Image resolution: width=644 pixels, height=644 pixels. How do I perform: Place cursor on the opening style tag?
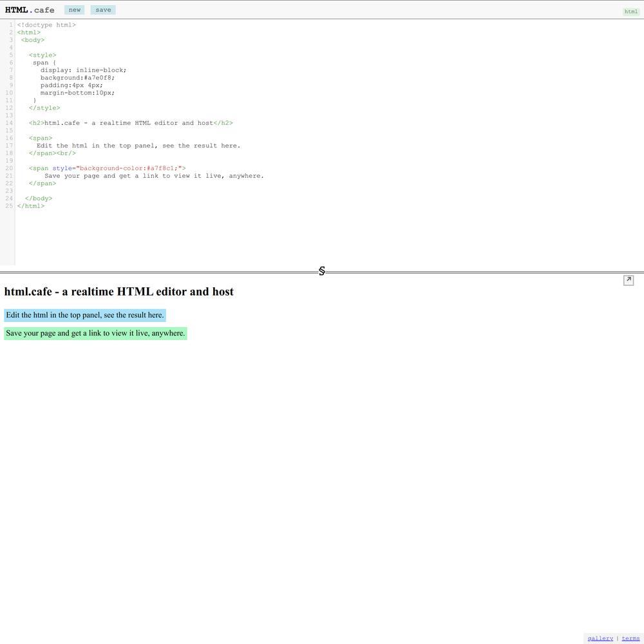[43, 55]
